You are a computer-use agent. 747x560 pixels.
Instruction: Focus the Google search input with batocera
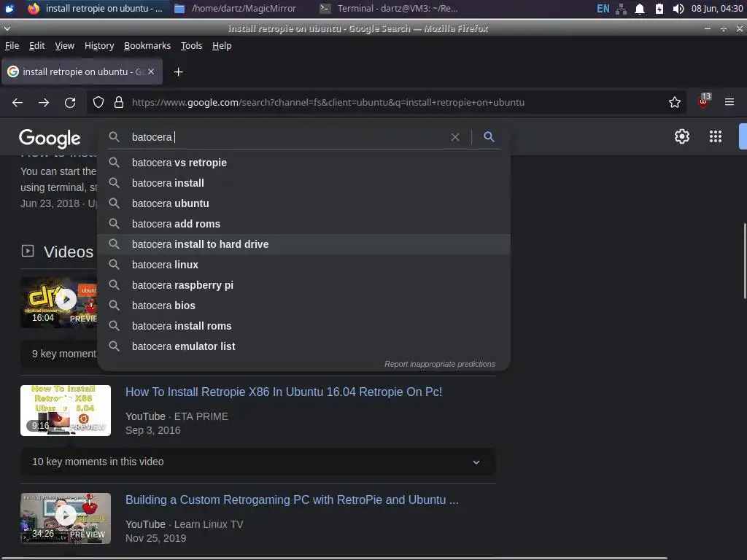click(x=286, y=137)
